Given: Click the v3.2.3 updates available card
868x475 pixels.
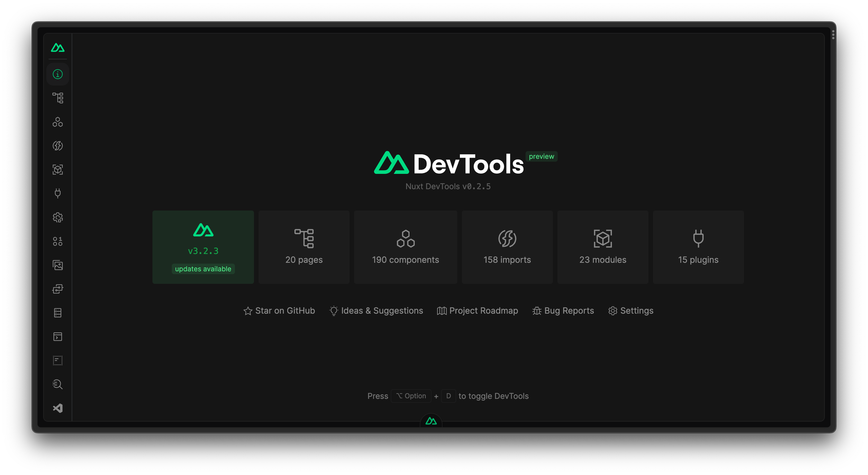Looking at the screenshot, I should click(x=203, y=247).
